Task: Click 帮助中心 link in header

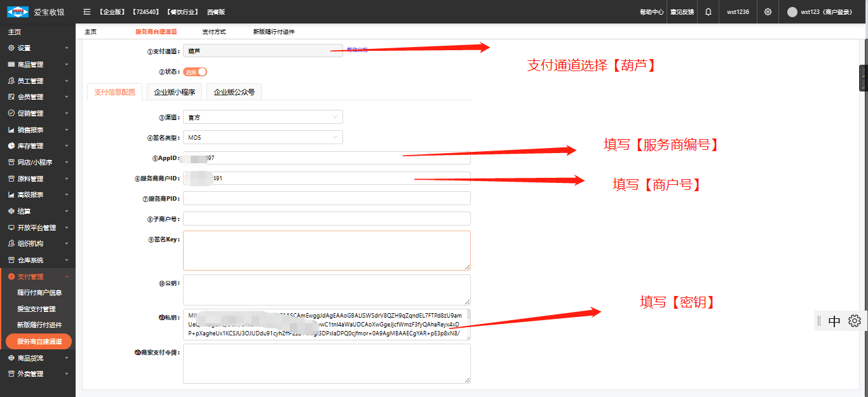Action: [x=651, y=12]
